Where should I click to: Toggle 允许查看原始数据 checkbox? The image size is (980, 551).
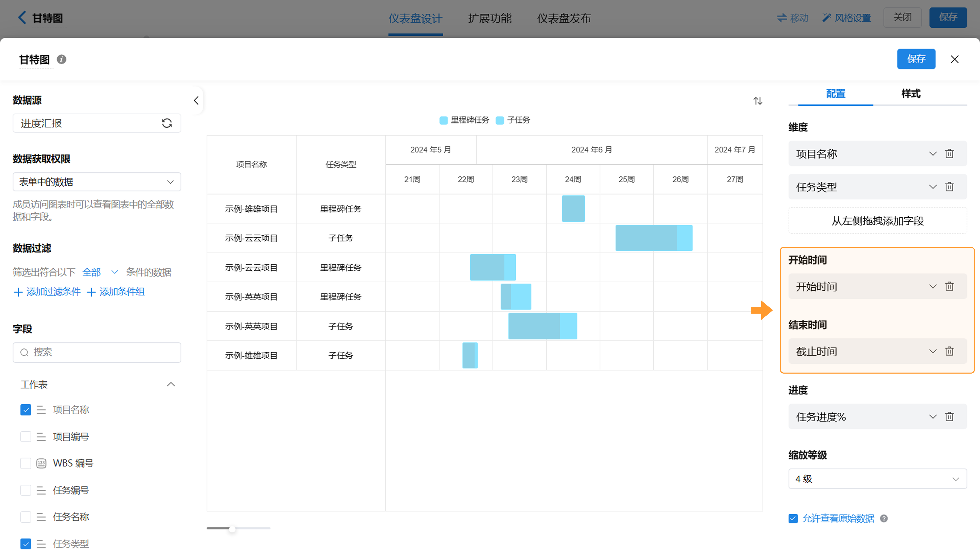pyautogui.click(x=793, y=519)
